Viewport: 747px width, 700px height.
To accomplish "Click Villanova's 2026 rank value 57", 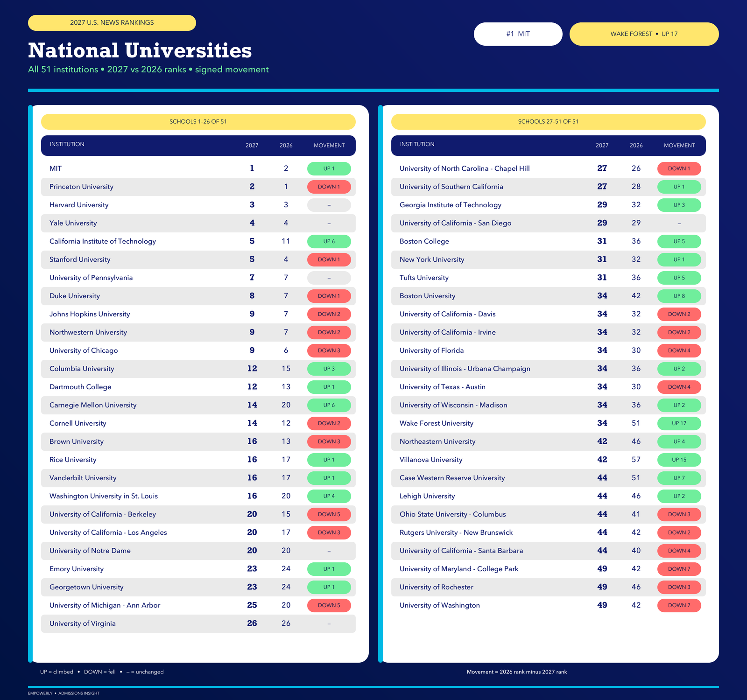I will point(636,460).
